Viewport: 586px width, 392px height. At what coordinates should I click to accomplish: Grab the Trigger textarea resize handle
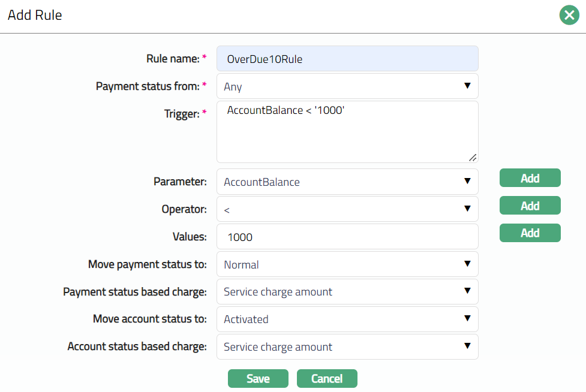[473, 158]
